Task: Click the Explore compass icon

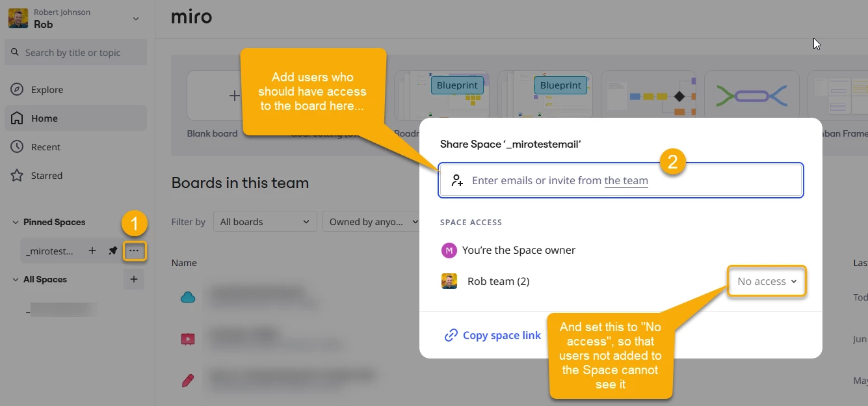Action: (x=18, y=90)
